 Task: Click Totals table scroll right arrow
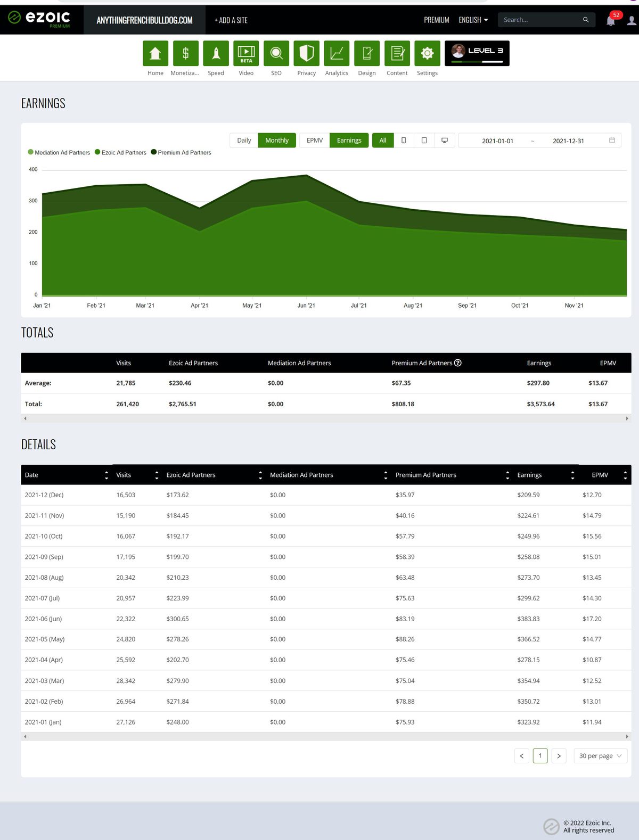click(627, 418)
